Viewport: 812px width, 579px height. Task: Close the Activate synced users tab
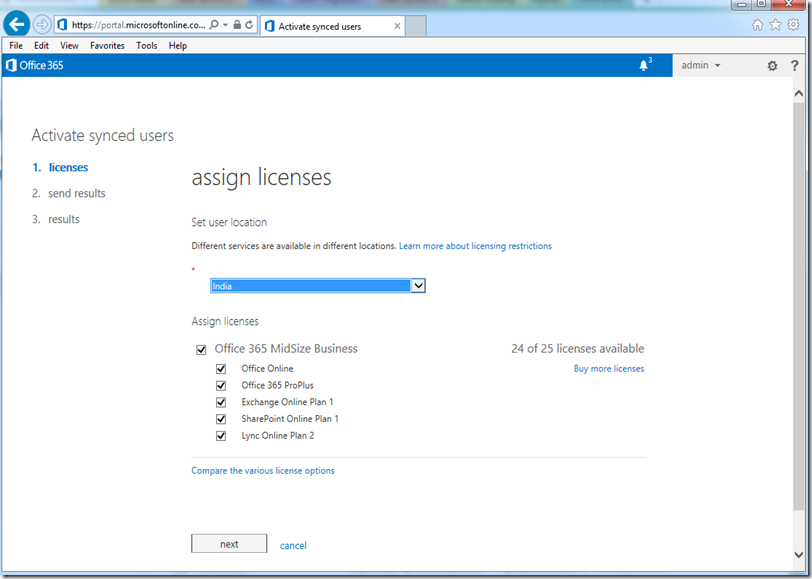pyautogui.click(x=397, y=26)
